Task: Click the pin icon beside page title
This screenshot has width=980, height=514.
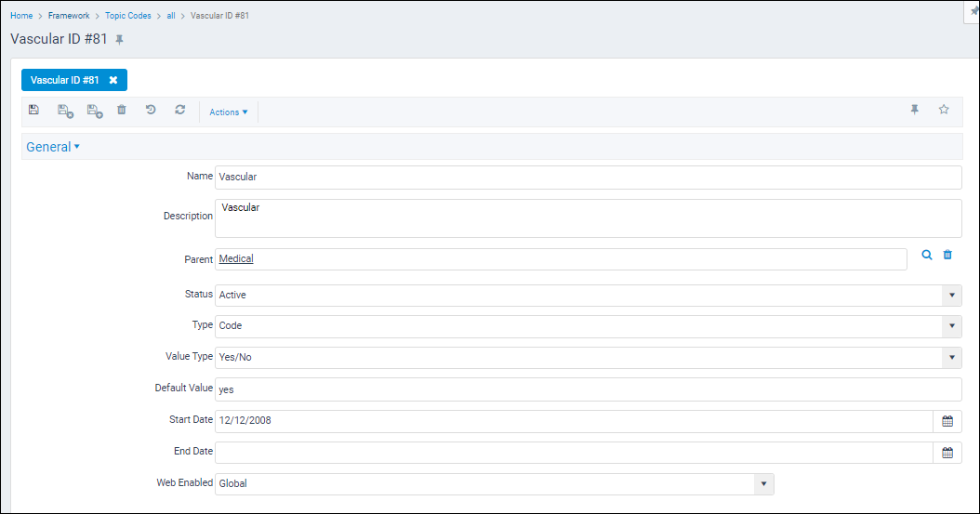Action: click(x=119, y=39)
